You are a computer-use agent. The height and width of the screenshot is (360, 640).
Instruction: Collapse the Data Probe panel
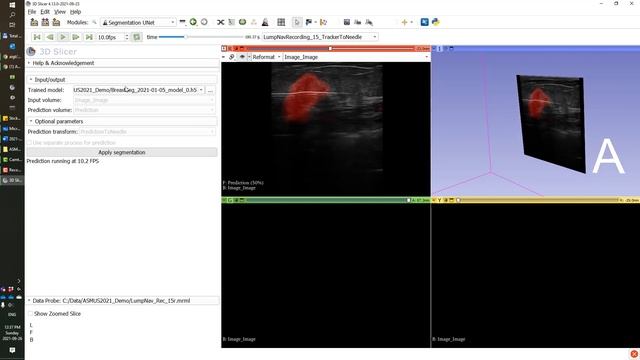[122, 301]
